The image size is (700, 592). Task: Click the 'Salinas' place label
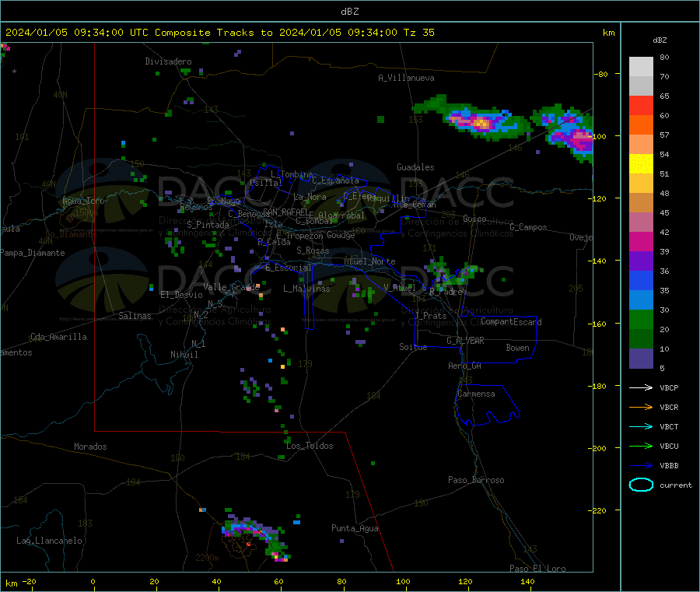135,316
